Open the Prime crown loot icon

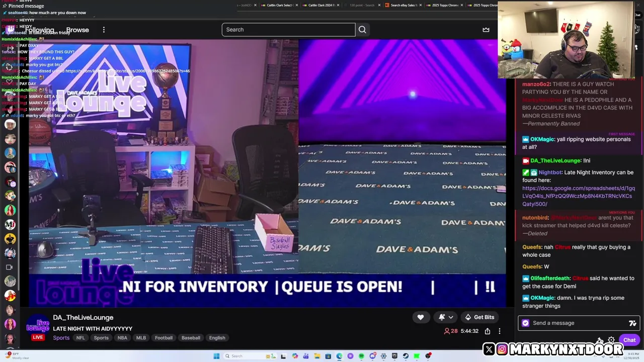pos(486,30)
